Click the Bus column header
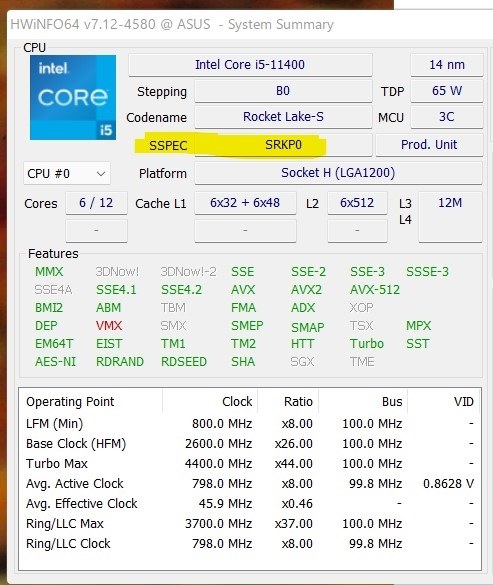493x585 pixels. click(x=363, y=402)
